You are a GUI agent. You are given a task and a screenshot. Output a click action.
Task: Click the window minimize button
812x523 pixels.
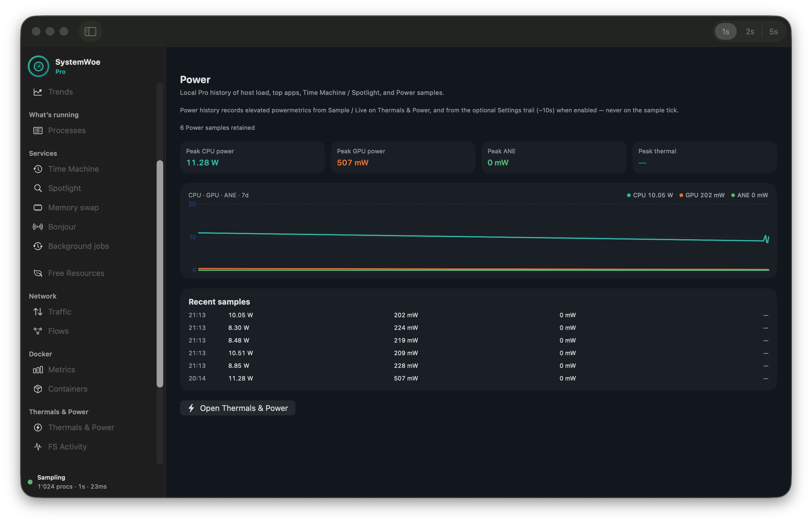click(x=50, y=32)
